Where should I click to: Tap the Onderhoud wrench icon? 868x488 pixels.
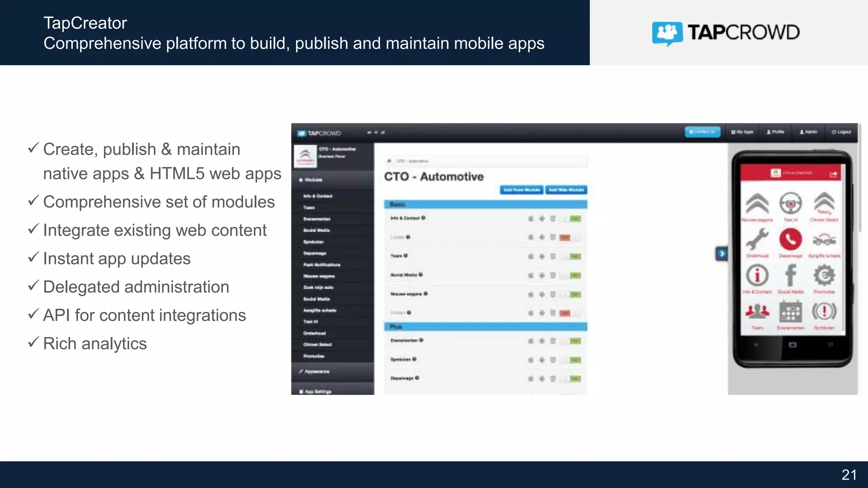pos(757,239)
